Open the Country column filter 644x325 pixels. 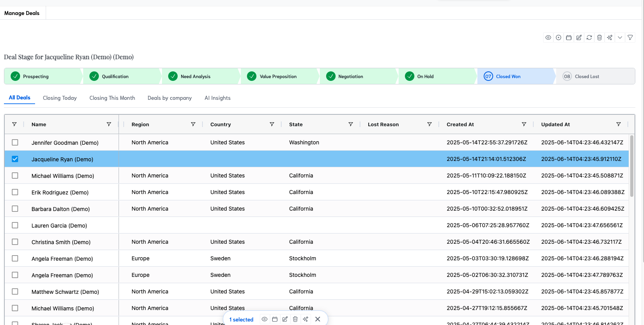tap(272, 124)
